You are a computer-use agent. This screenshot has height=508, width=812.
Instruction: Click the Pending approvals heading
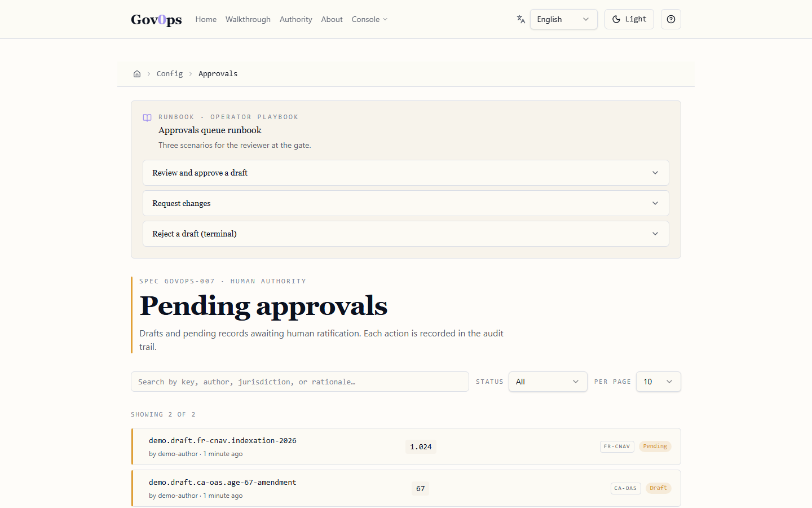click(263, 306)
